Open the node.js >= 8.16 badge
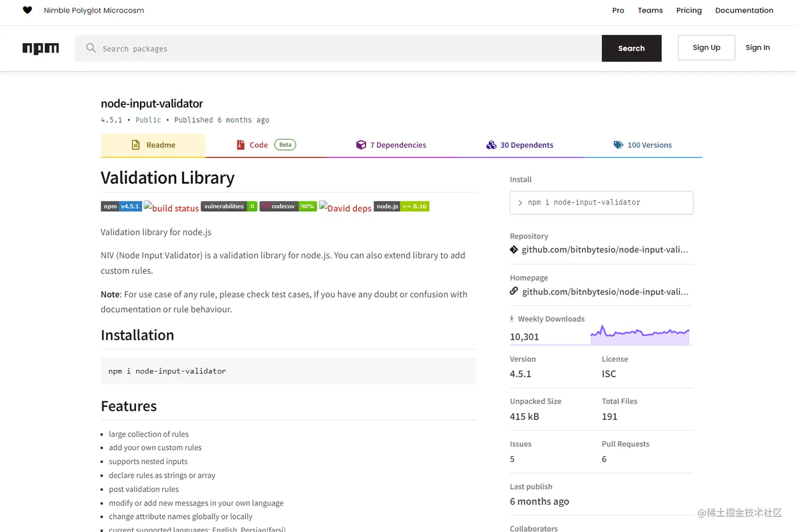 point(402,206)
